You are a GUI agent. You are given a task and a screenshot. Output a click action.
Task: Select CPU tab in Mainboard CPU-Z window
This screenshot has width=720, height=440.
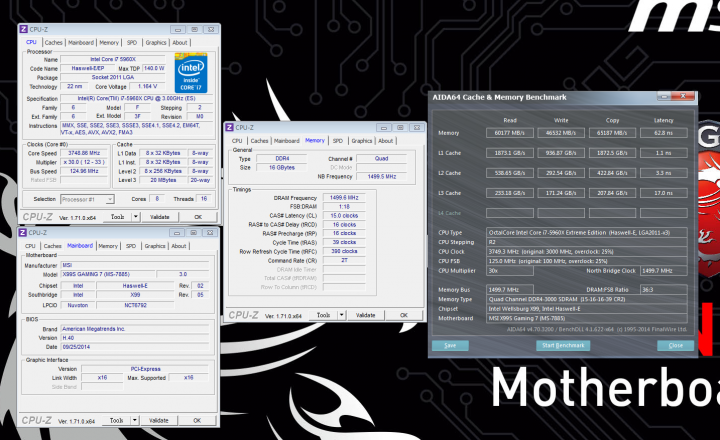pyautogui.click(x=30, y=246)
